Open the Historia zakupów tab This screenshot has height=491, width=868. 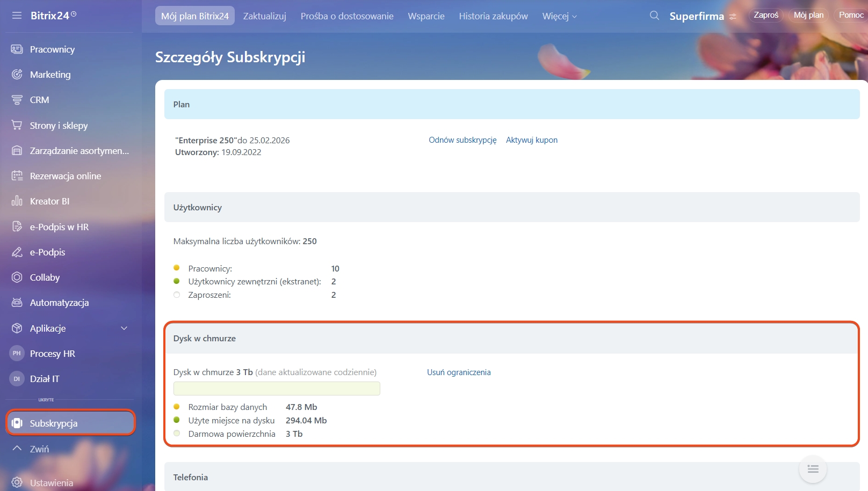point(494,16)
